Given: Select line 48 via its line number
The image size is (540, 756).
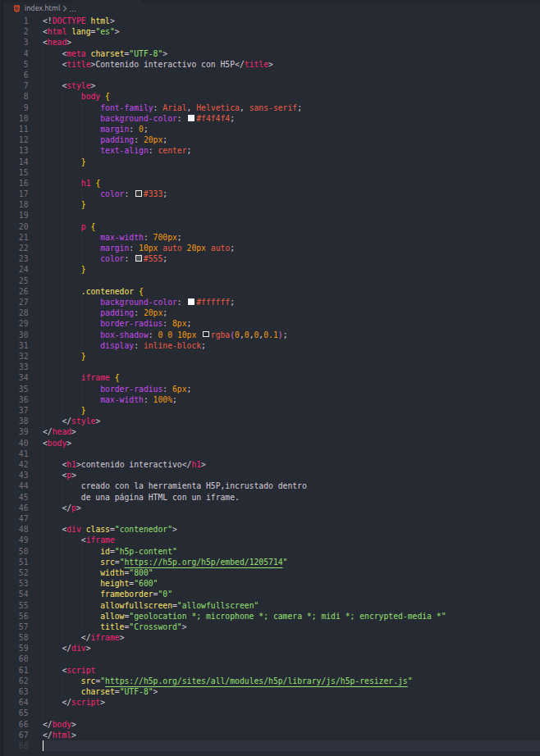Looking at the screenshot, I should tap(24, 529).
